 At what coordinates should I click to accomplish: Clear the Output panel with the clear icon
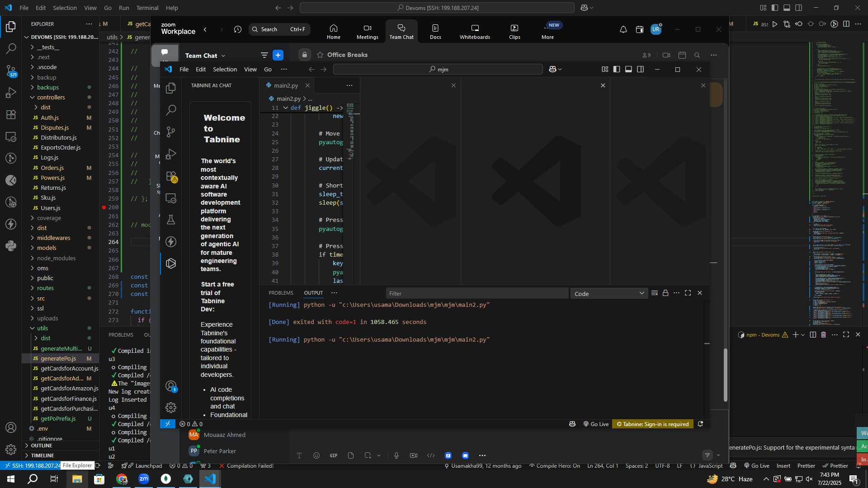(x=654, y=293)
